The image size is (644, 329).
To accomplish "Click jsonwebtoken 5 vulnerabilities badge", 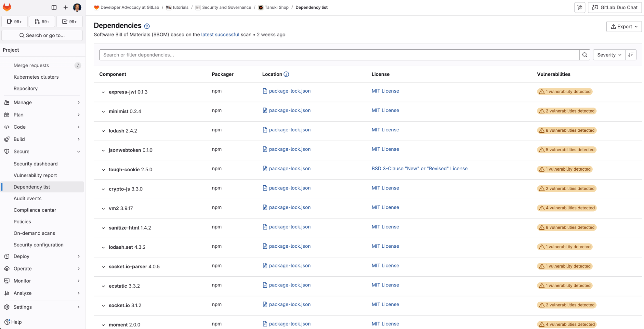I will (567, 150).
